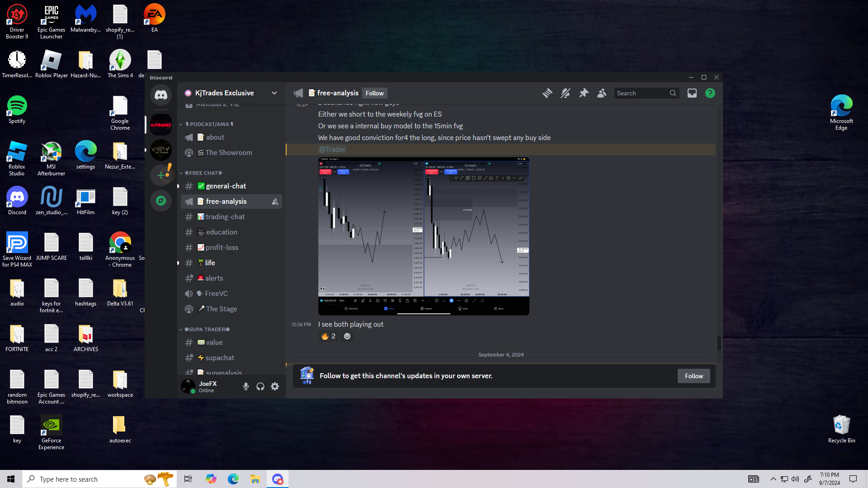Collapse the FREE CHAT category
868x488 pixels.
coord(203,173)
